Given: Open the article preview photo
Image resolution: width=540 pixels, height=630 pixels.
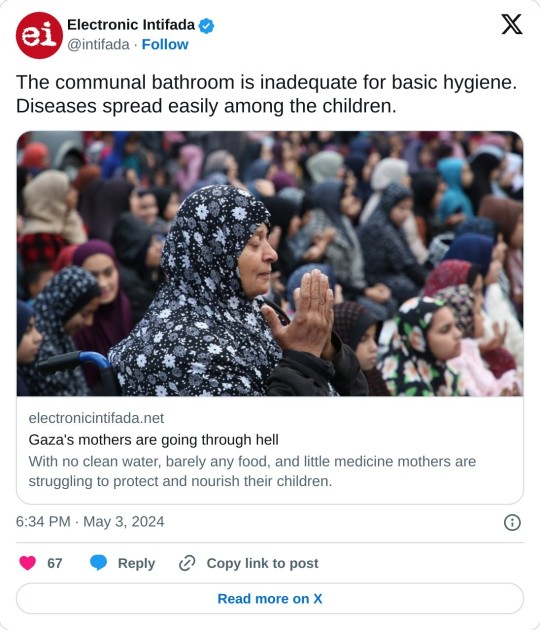Looking at the screenshot, I should [x=270, y=264].
